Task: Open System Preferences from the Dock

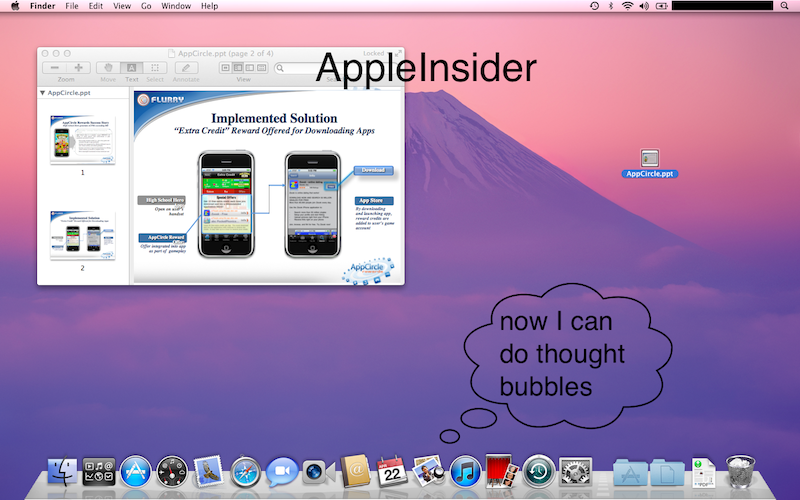Action: 576,471
